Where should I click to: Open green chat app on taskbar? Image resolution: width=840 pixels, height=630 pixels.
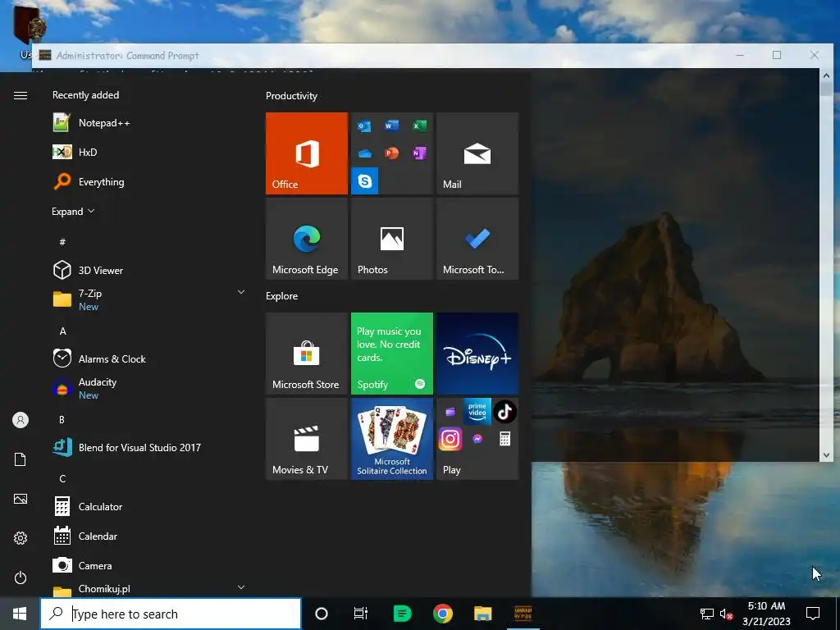click(x=402, y=614)
